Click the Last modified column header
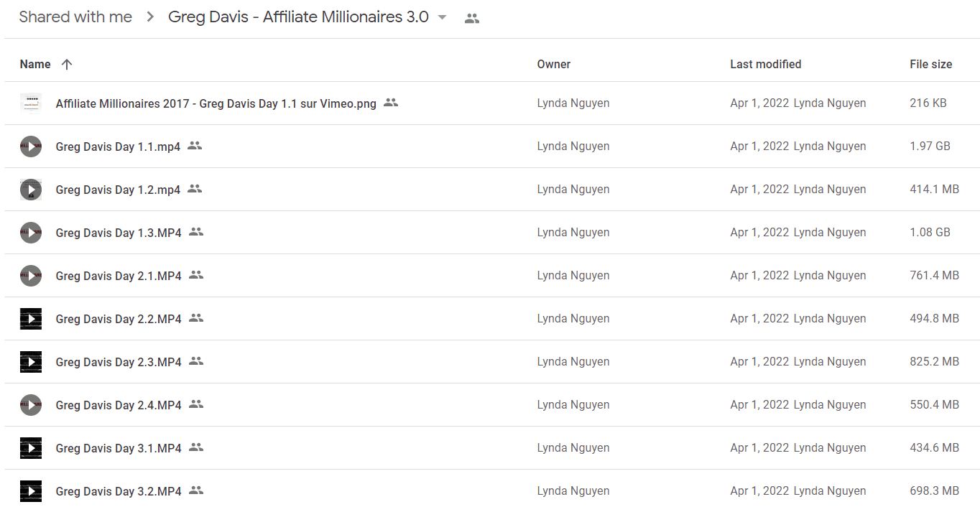The width and height of the screenshot is (980, 507). (765, 64)
